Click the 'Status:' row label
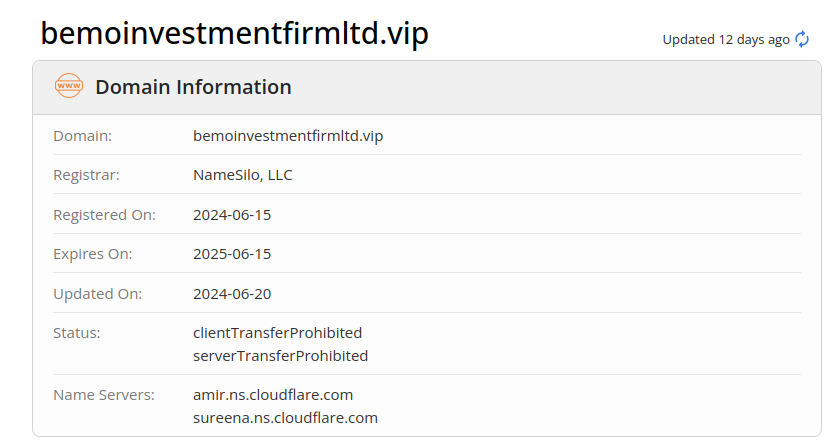This screenshot has height=448, width=836. [x=77, y=332]
